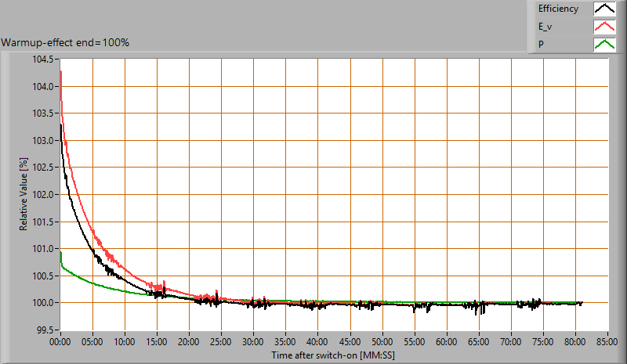This screenshot has height=364, width=627.
Task: Click the Relative Value [%] axis label
Action: [24, 194]
